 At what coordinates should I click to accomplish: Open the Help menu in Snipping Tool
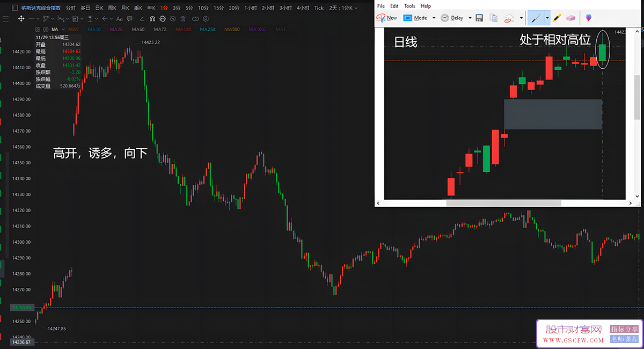click(426, 6)
